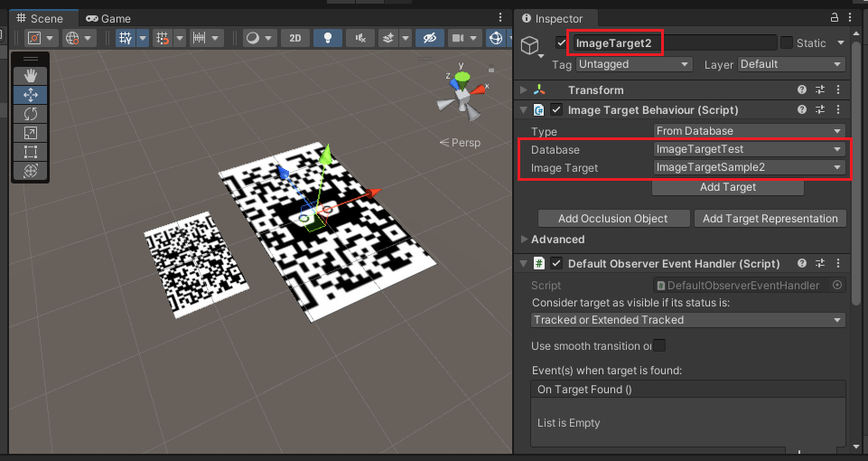This screenshot has height=461, width=868.
Task: Open the Type From Database dropdown
Action: point(750,131)
